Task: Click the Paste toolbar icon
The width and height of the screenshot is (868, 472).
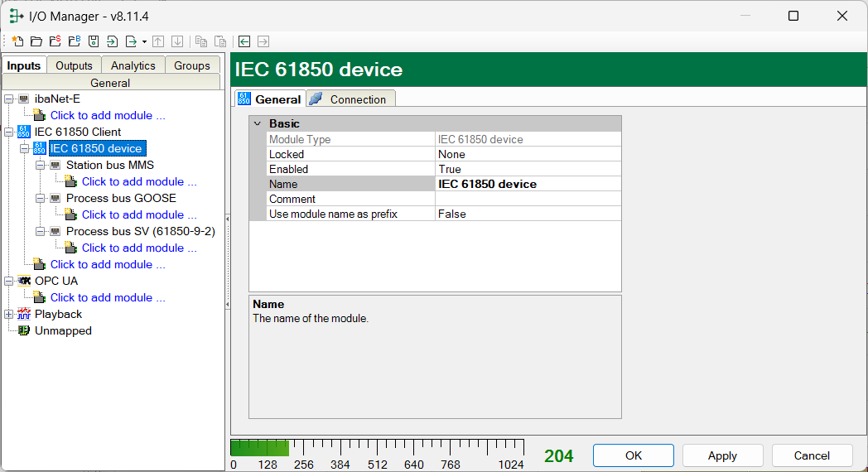Action: coord(220,41)
